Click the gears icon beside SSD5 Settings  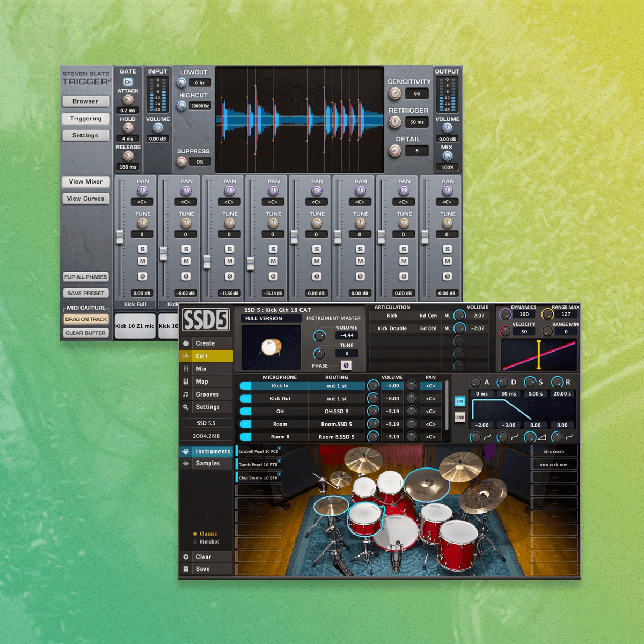[x=186, y=407]
